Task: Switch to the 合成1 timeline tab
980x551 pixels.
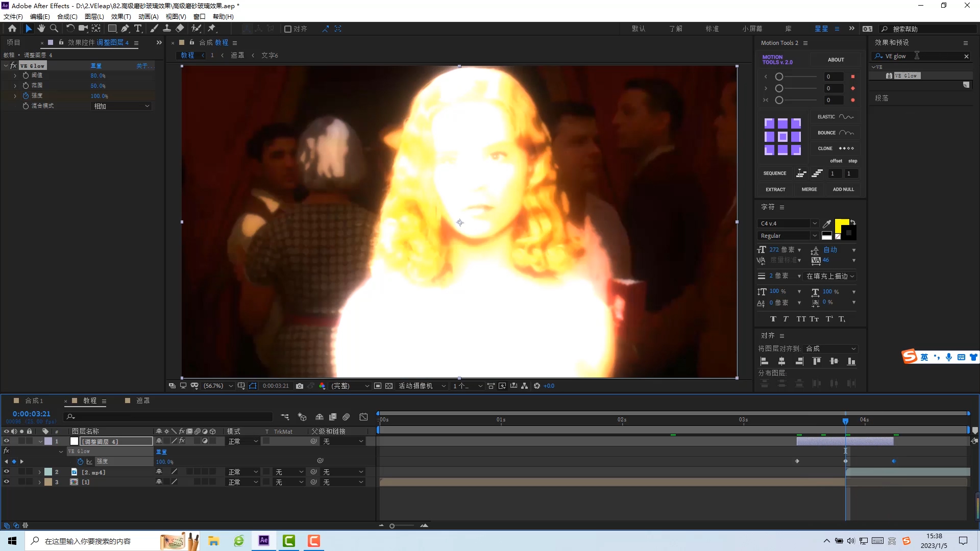Action: click(x=34, y=400)
